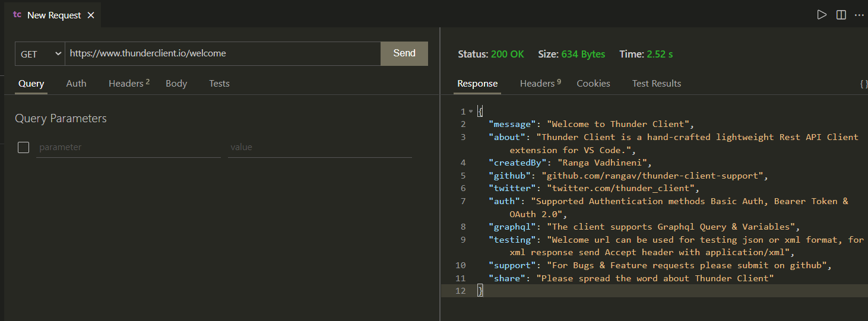Image resolution: width=868 pixels, height=321 pixels.
Task: Close the New Request tab
Action: click(91, 15)
